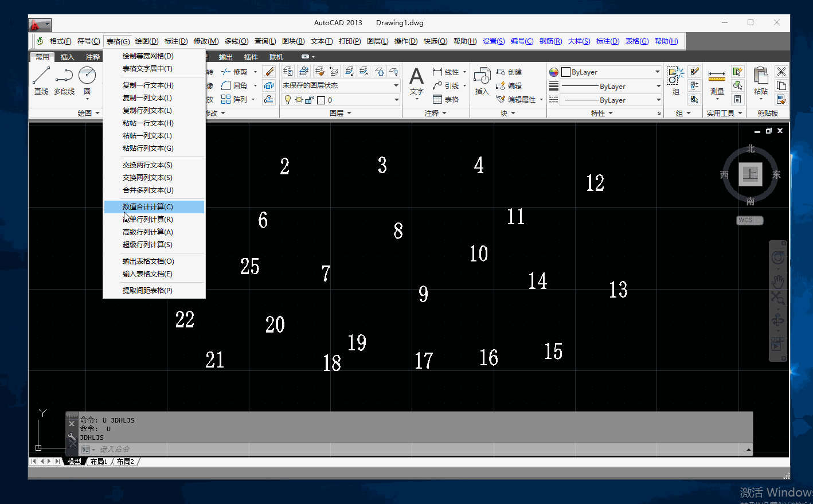Click the 创建 (Create) block button
Screen dimensions: 813x504
pyautogui.click(x=509, y=72)
